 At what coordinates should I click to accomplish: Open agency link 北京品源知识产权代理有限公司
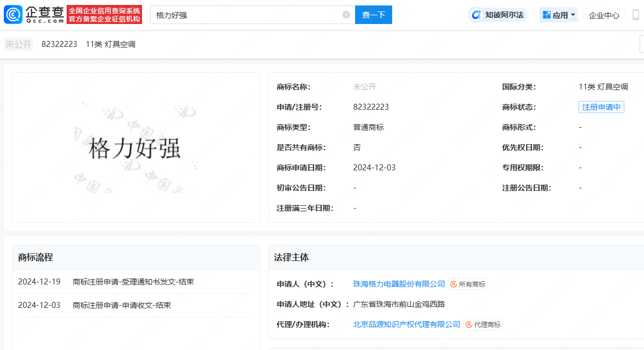coord(406,324)
